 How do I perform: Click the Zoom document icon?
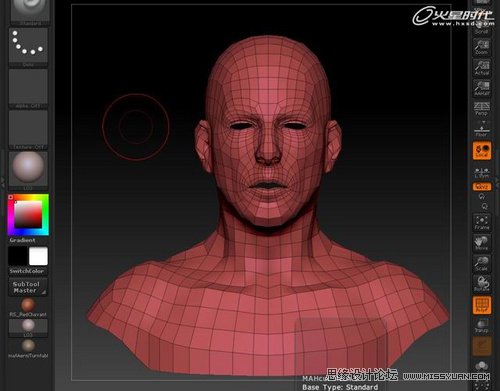(482, 47)
